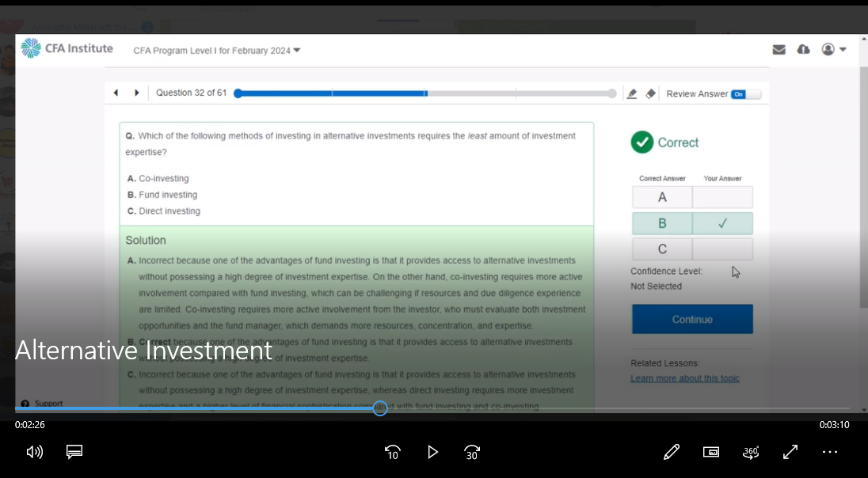The width and height of the screenshot is (868, 478).
Task: Open the user account dropdown
Action: point(834,49)
